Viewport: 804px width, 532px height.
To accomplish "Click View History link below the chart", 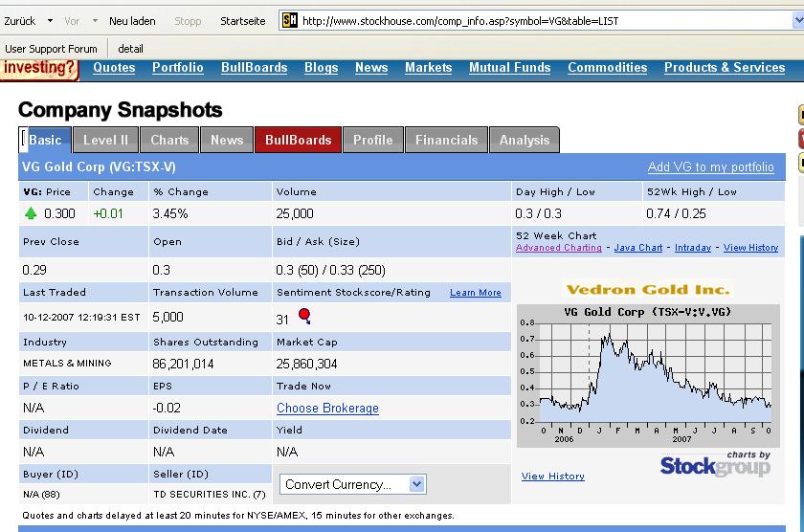I will click(x=553, y=477).
